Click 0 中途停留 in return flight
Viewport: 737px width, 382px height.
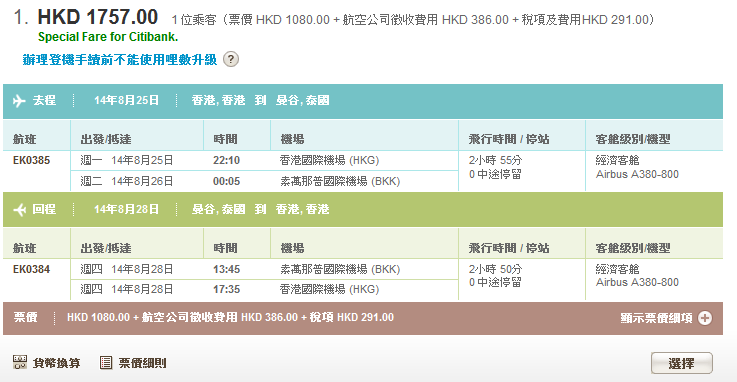pyautogui.click(x=495, y=282)
